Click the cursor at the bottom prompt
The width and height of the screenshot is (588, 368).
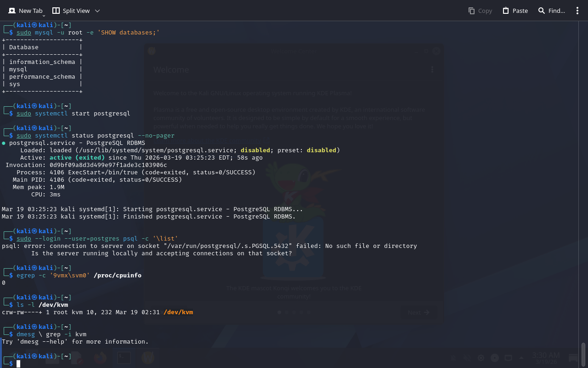(x=18, y=364)
